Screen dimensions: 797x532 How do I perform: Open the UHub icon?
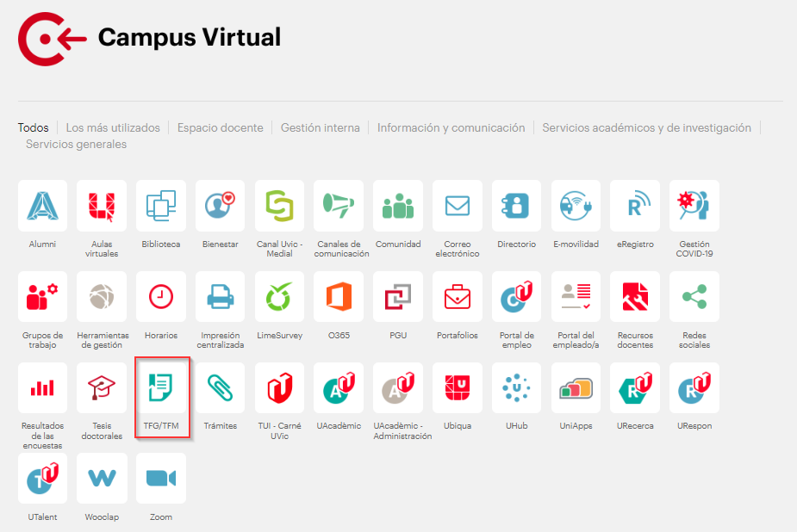coord(516,388)
